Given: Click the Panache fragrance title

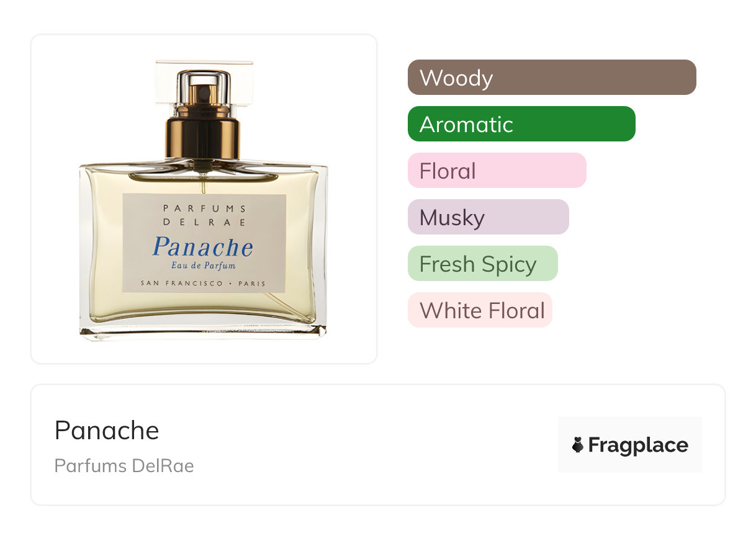Looking at the screenshot, I should 107,430.
